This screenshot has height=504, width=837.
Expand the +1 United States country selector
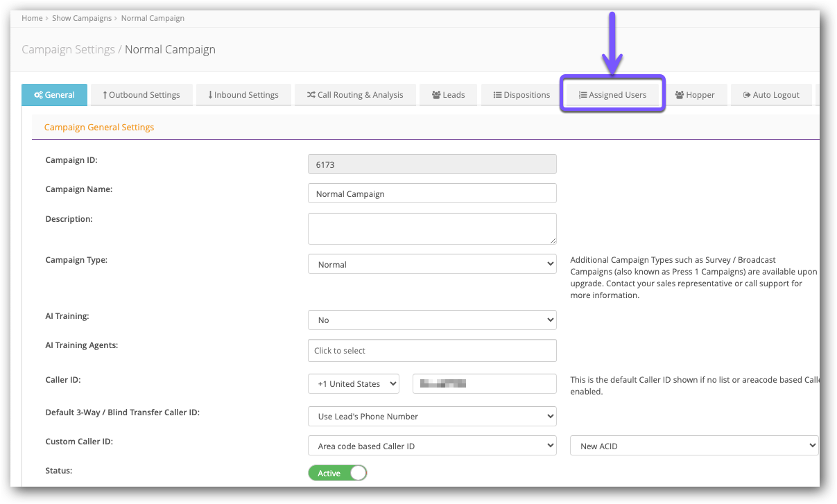click(353, 384)
